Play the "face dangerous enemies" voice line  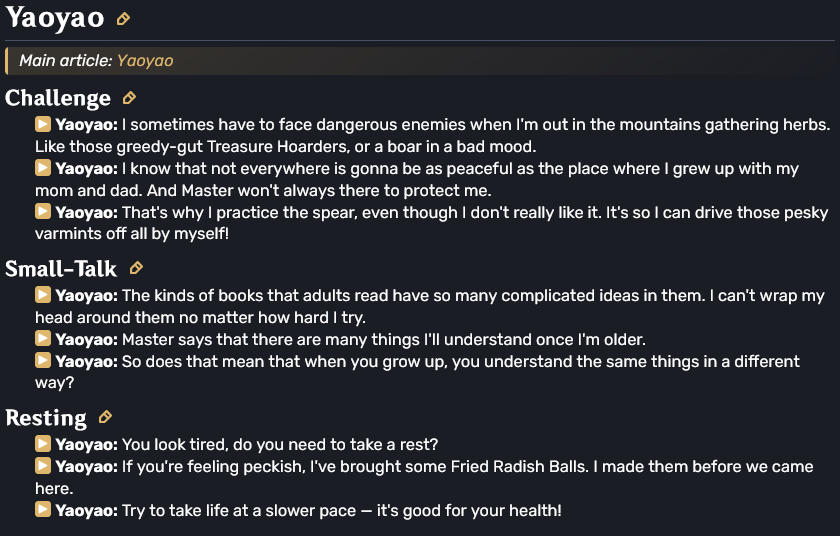point(43,125)
